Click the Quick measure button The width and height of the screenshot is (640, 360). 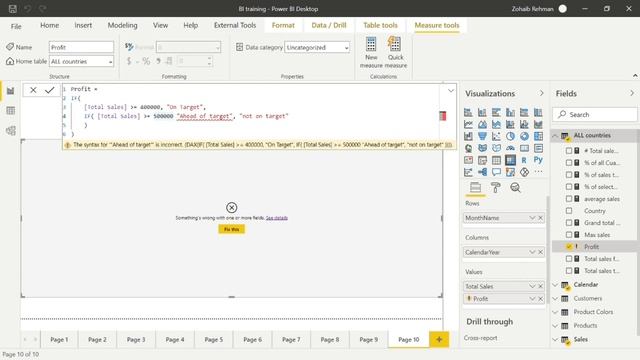click(x=396, y=53)
